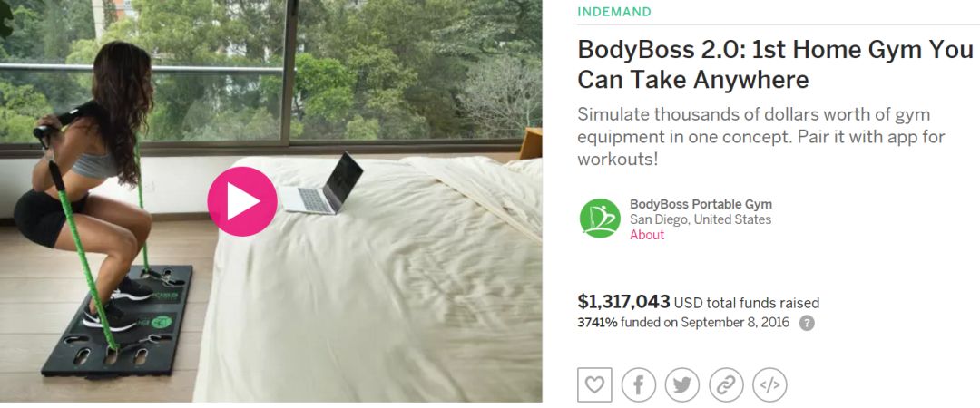
Task: Click the $1,317,043 funds raised amount
Action: click(623, 302)
